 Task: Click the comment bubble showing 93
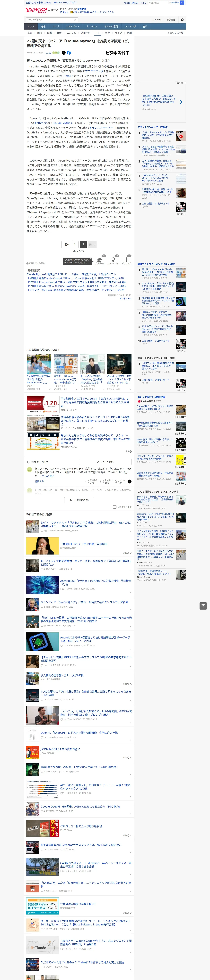(x=49, y=53)
